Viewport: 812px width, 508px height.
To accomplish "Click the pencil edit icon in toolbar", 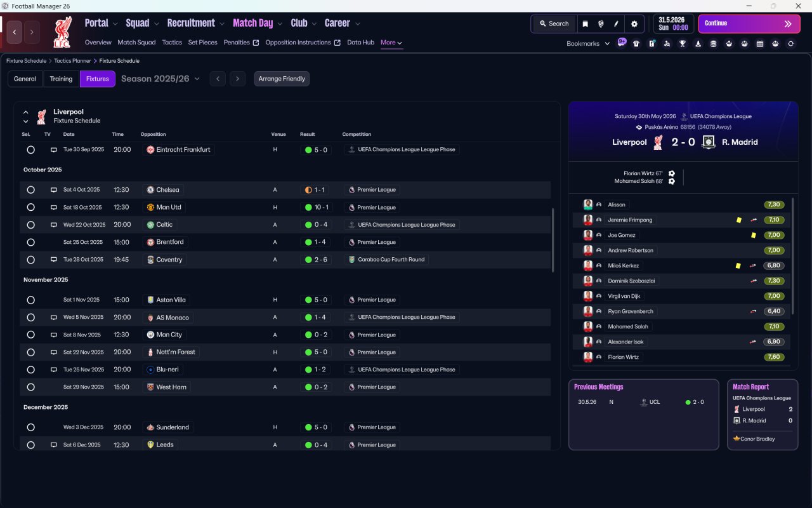I will tap(616, 23).
